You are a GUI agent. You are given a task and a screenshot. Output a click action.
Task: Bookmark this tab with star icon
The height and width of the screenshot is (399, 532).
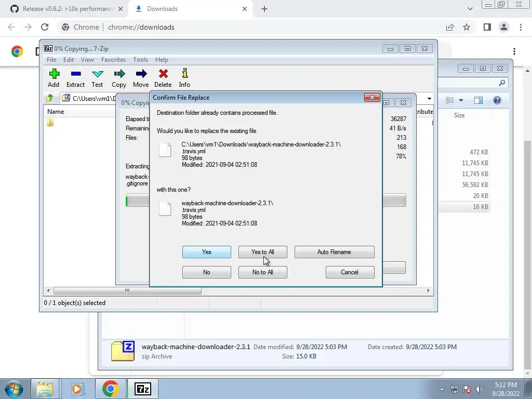pos(467,27)
